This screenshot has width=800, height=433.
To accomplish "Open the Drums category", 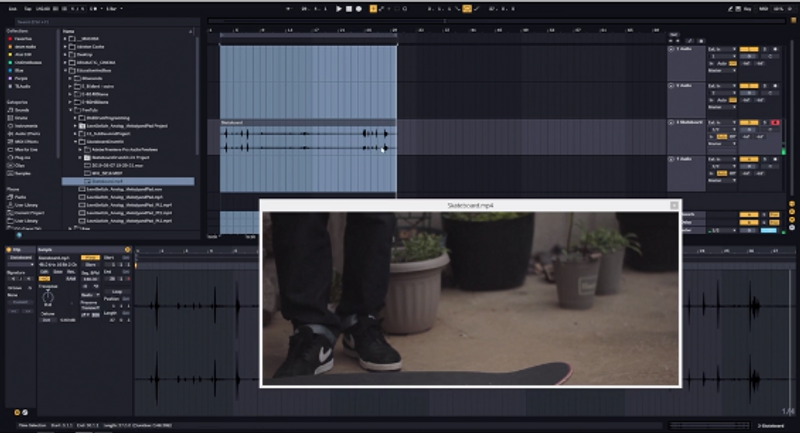I will tap(18, 118).
